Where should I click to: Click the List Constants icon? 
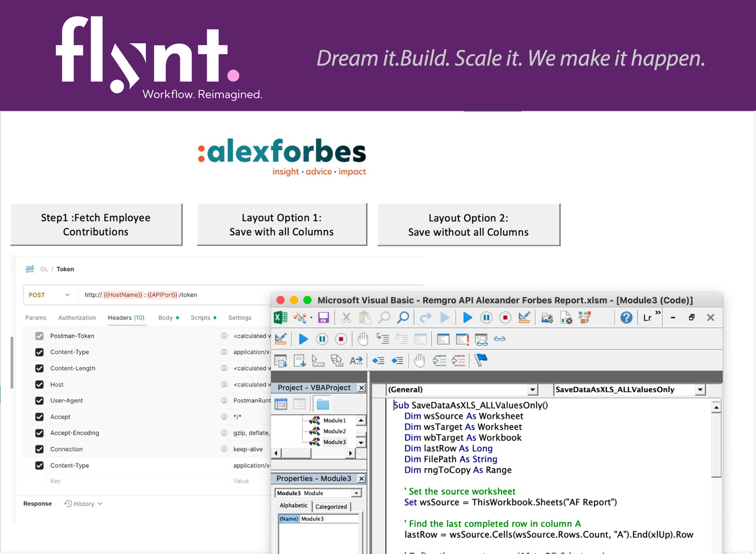[299, 360]
